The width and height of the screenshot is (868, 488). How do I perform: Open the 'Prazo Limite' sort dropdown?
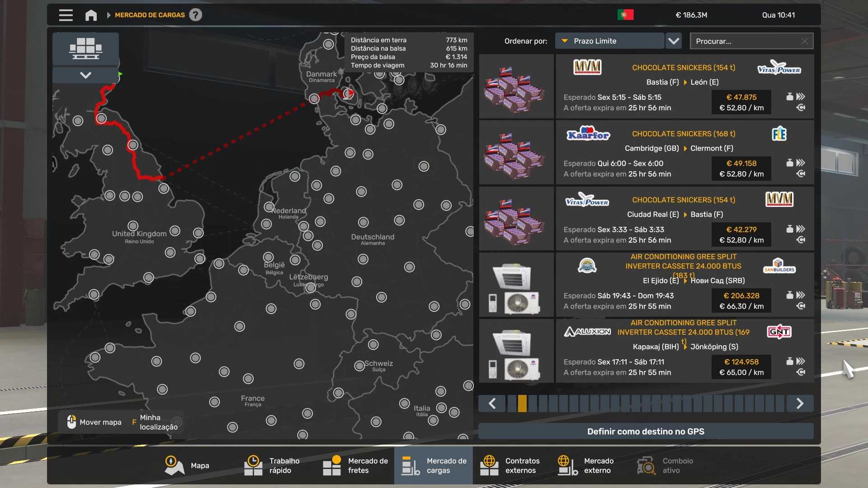[x=609, y=41]
